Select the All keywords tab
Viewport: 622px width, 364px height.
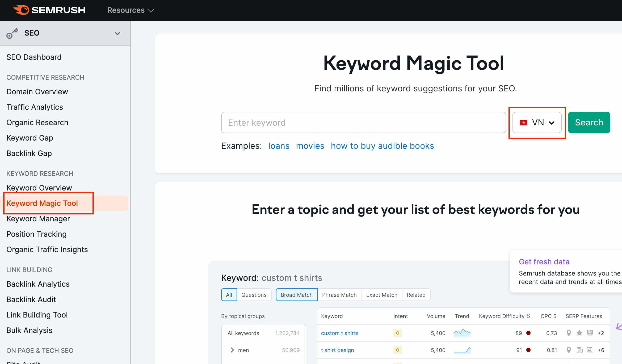pos(229,295)
